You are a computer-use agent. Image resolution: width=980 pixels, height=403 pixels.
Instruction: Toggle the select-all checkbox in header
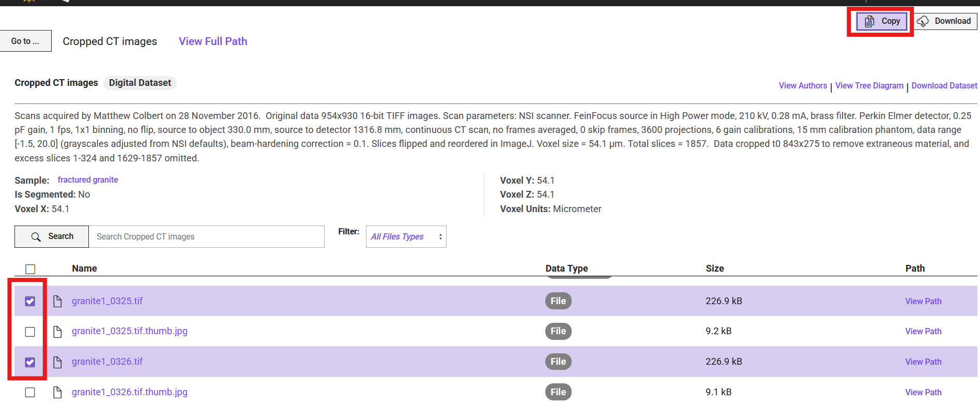click(x=30, y=269)
